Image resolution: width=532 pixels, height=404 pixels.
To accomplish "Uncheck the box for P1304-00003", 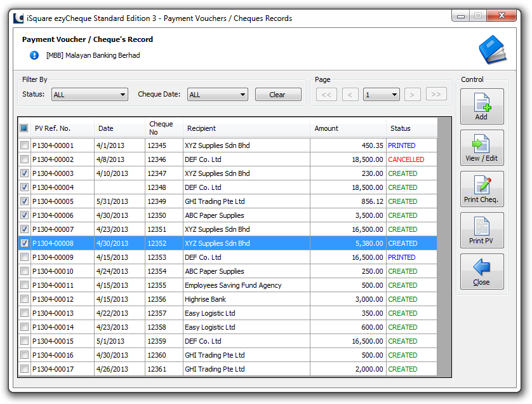I will [x=24, y=173].
